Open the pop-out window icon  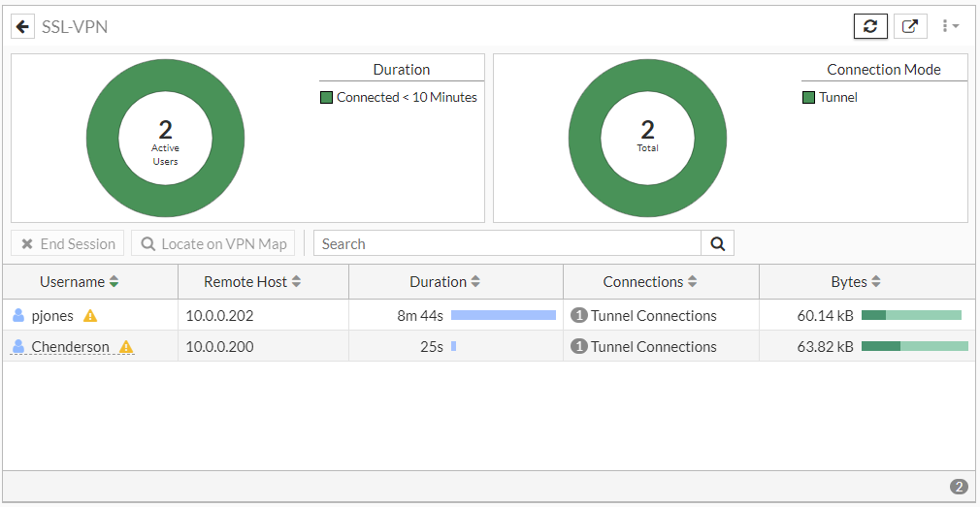[x=909, y=26]
